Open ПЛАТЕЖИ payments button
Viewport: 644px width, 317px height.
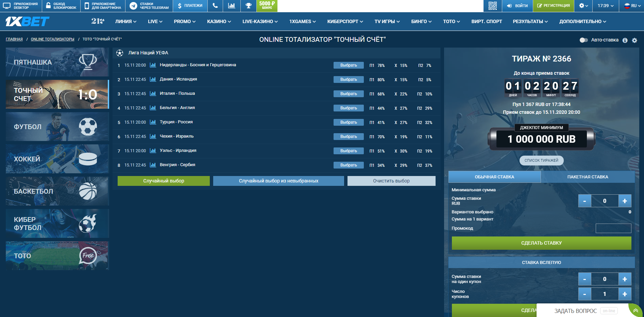click(190, 6)
